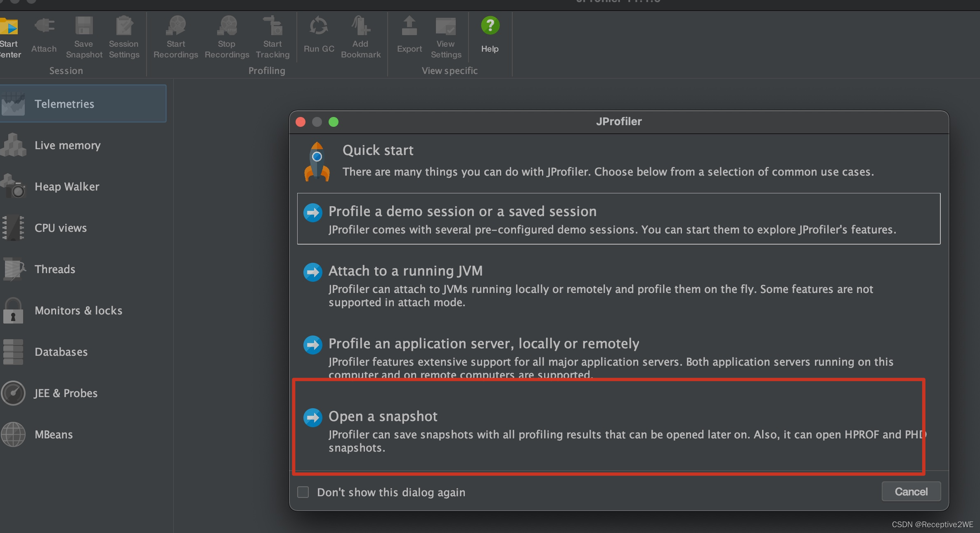The height and width of the screenshot is (533, 980).
Task: Open the Start Center toolbar icon
Action: pyautogui.click(x=9, y=26)
